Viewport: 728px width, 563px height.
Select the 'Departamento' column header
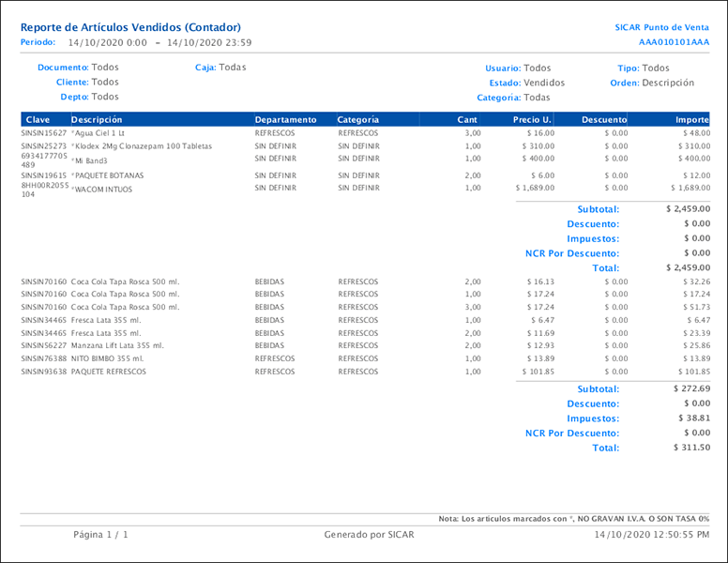(x=285, y=120)
